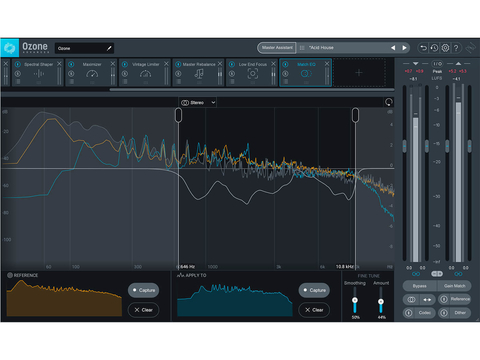Click Capture under the Reference spectrum
Viewport: 480px width, 360px height.
[x=144, y=290]
